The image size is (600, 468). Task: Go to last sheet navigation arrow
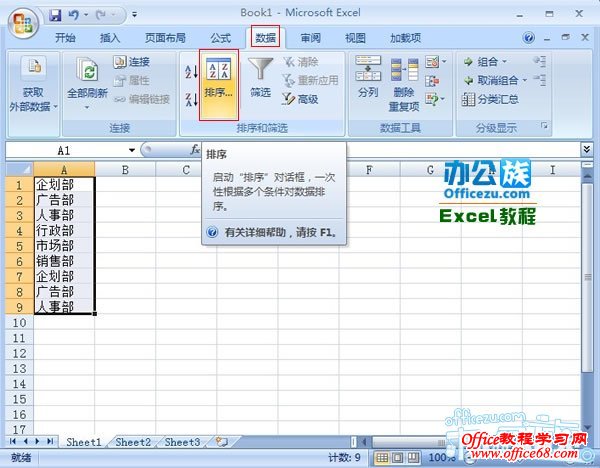(x=50, y=442)
